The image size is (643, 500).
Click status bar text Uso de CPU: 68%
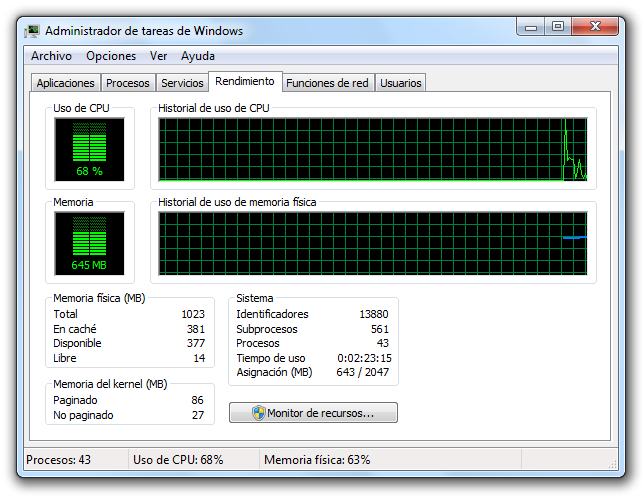point(178,460)
